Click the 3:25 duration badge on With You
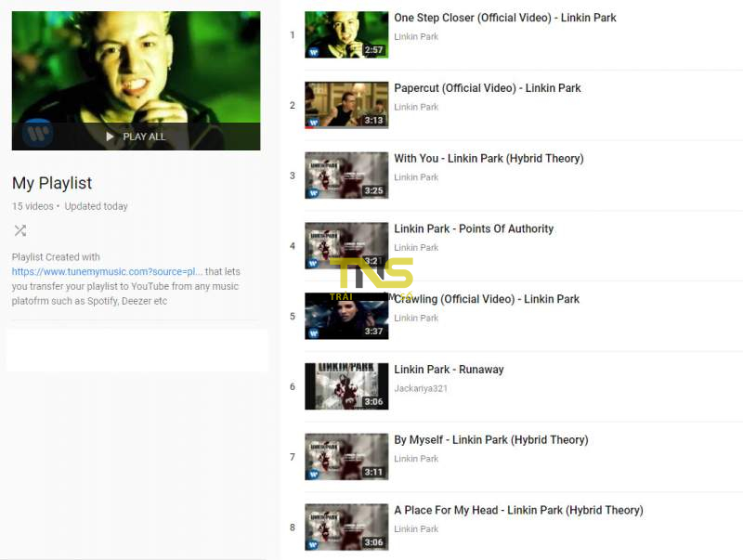Image resolution: width=743 pixels, height=560 pixels. 373,190
